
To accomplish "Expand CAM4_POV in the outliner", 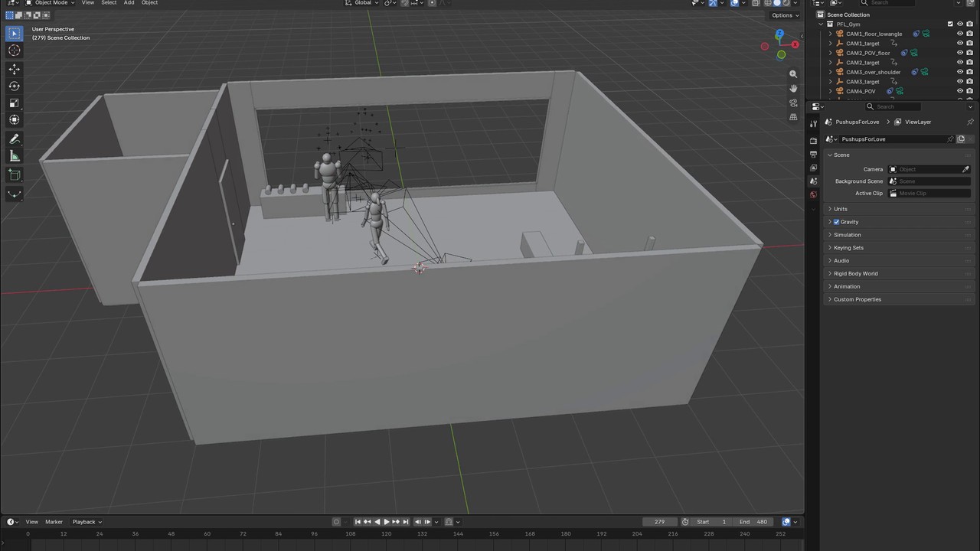I will [831, 91].
